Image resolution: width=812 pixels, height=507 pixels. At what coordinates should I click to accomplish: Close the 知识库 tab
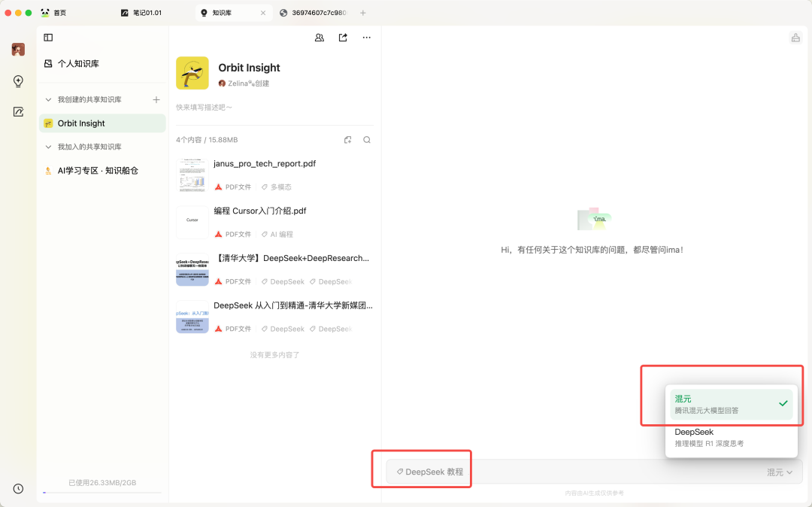pos(263,13)
